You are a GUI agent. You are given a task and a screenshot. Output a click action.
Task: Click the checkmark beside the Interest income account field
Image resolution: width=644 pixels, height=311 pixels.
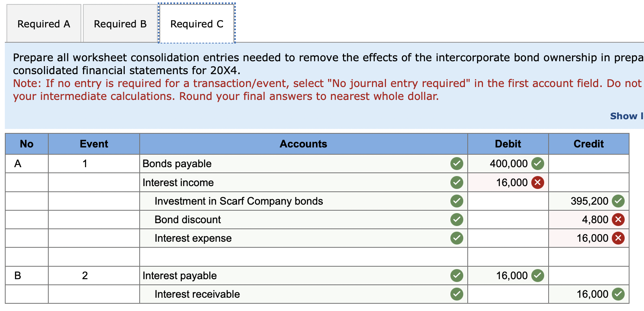tap(456, 182)
